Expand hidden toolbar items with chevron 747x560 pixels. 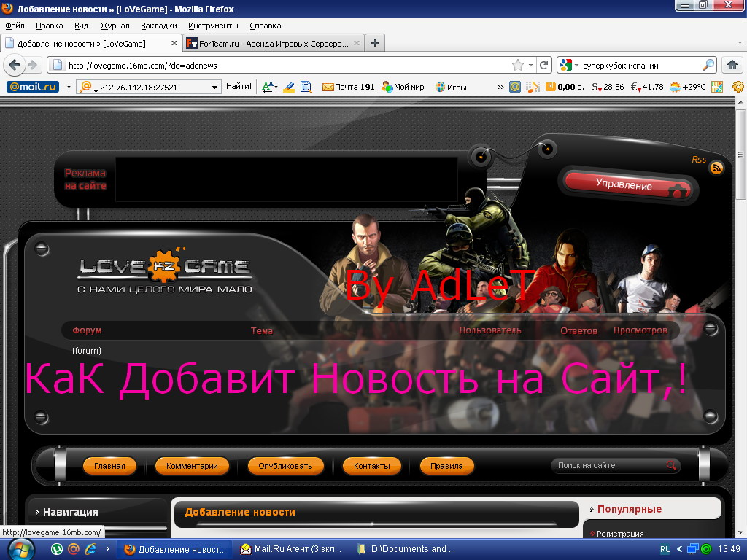(x=500, y=87)
